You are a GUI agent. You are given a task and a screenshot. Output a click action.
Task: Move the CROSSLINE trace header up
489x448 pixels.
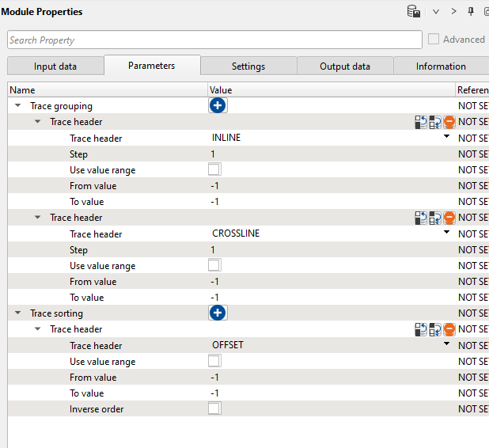[x=421, y=218]
